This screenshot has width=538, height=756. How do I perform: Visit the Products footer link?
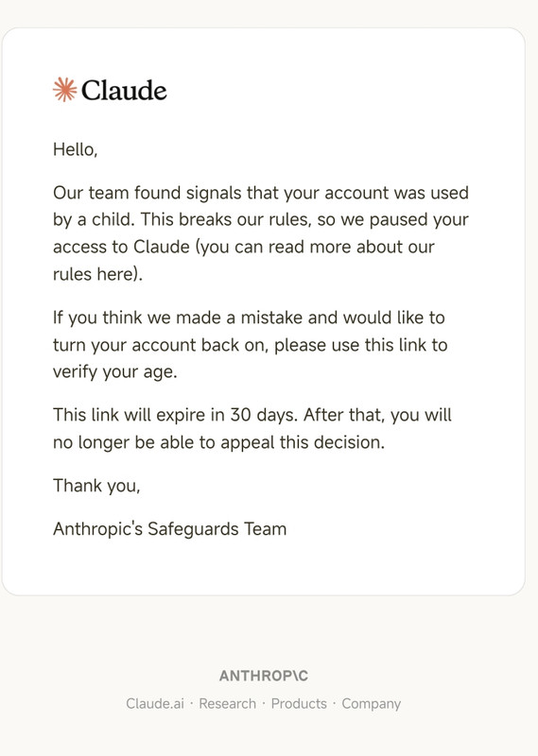(299, 703)
